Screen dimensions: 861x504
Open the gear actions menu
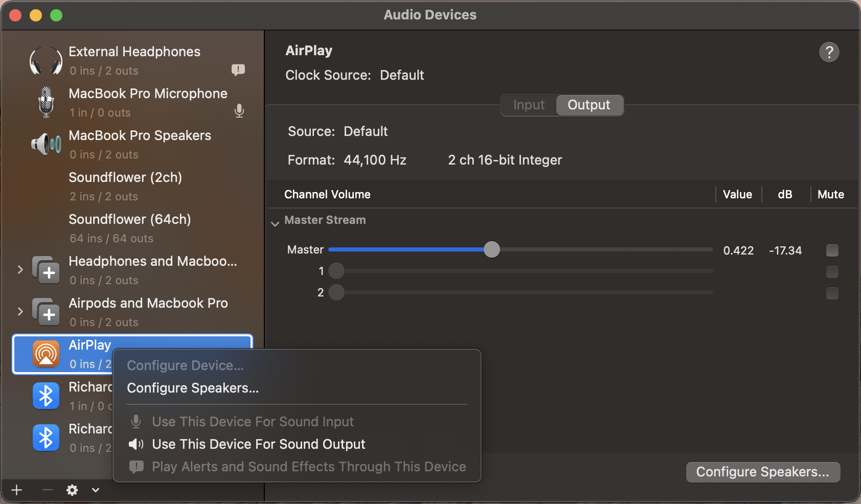(73, 490)
